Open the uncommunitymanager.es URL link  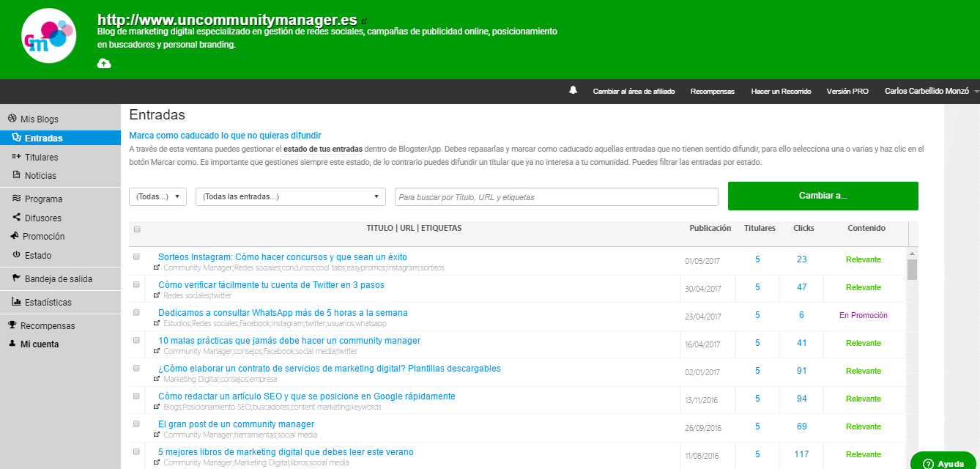click(227, 21)
